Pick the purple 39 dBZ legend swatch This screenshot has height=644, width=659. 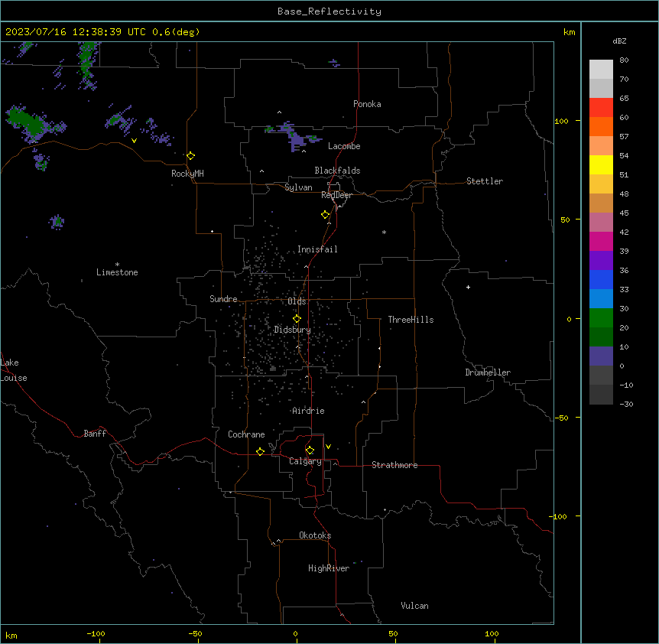(x=601, y=260)
